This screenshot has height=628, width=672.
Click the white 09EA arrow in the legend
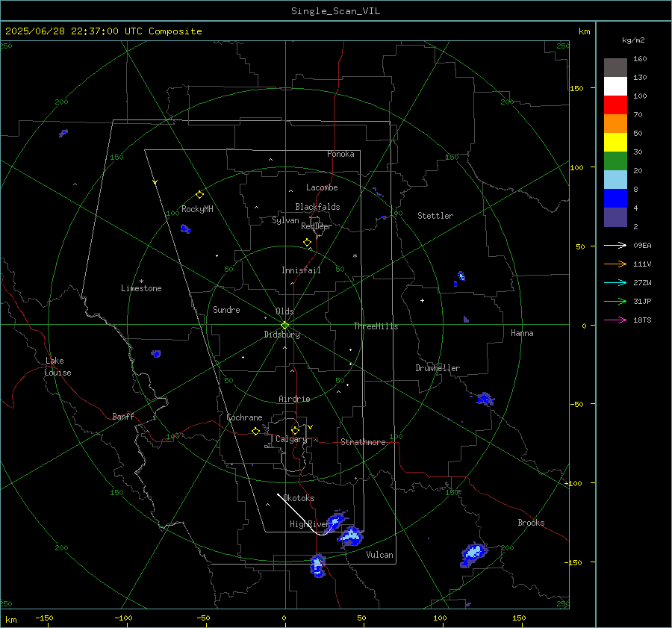coord(615,245)
